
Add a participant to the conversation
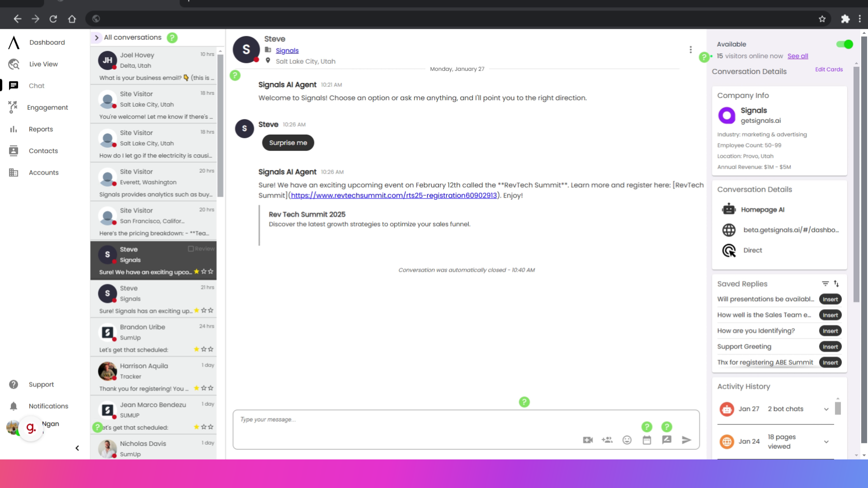pyautogui.click(x=607, y=440)
